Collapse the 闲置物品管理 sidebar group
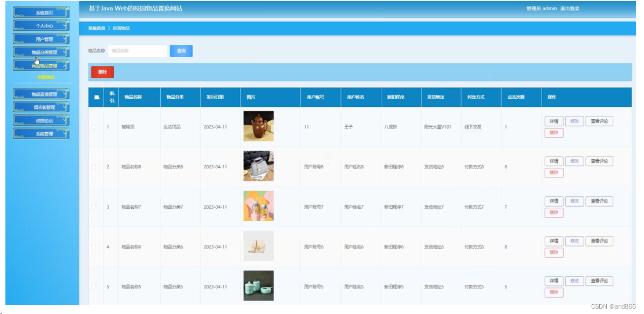This screenshot has height=314, width=644. tap(40, 65)
